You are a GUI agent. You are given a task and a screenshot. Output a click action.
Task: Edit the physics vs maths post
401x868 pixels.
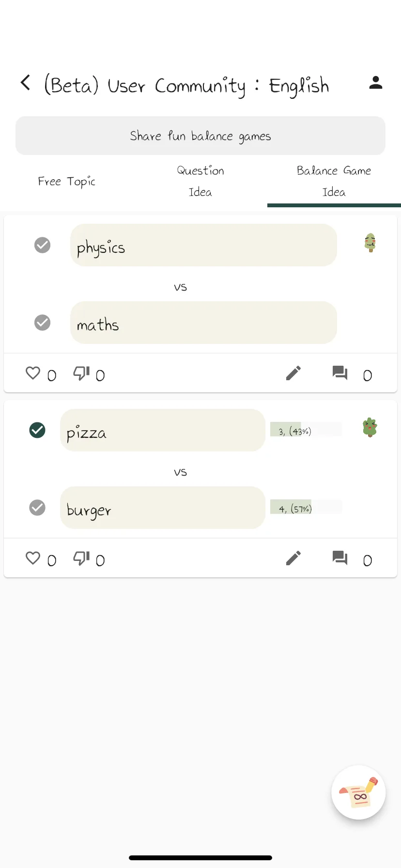point(293,373)
